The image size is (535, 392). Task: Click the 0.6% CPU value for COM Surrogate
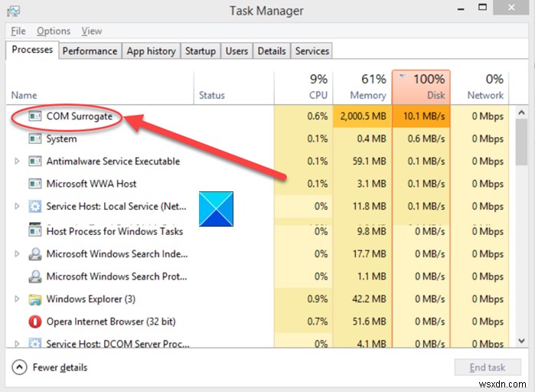point(318,116)
